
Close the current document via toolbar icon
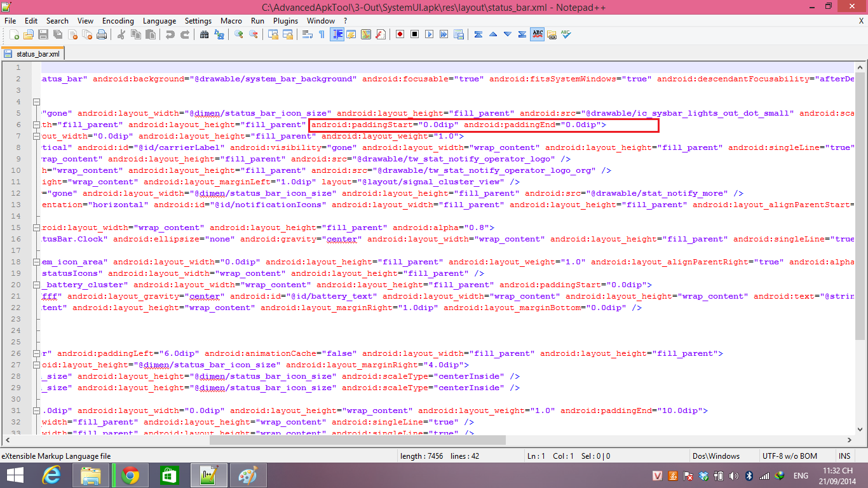(x=72, y=34)
